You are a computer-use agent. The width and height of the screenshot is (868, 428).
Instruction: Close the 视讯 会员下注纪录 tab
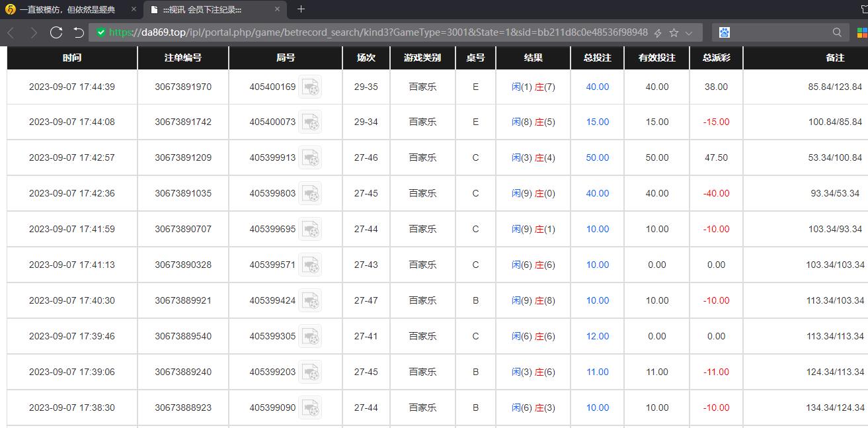click(278, 10)
